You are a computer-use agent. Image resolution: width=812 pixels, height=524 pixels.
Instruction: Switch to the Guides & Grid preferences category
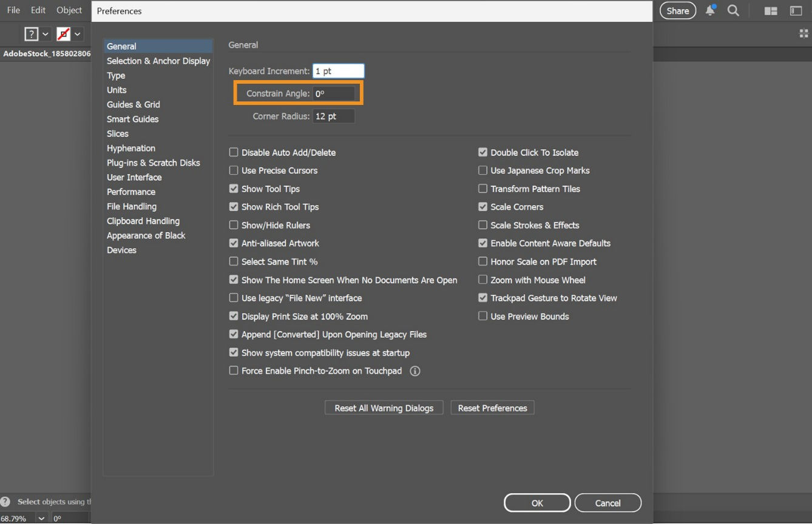pyautogui.click(x=134, y=104)
